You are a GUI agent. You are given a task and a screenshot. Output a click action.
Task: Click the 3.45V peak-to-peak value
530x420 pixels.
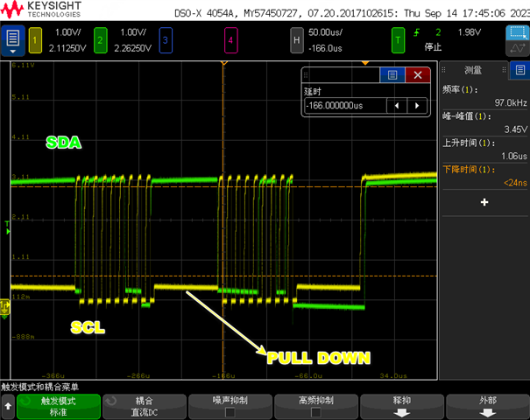(516, 129)
